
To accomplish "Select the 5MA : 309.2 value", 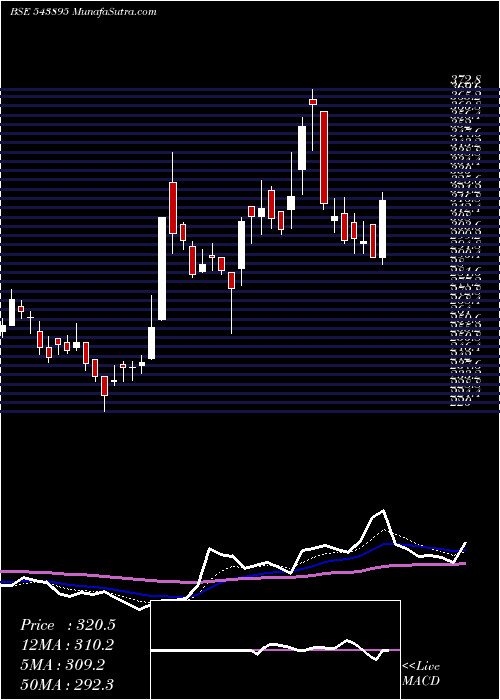I will pyautogui.click(x=62, y=665).
